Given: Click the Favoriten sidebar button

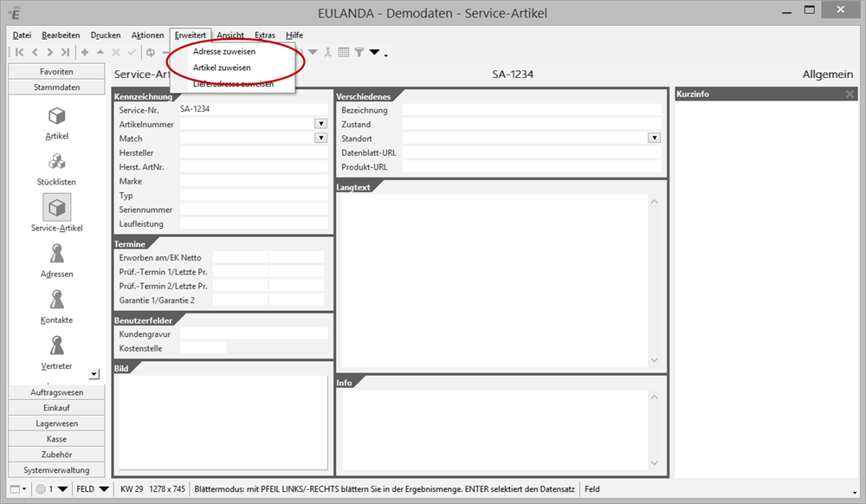Looking at the screenshot, I should click(56, 72).
